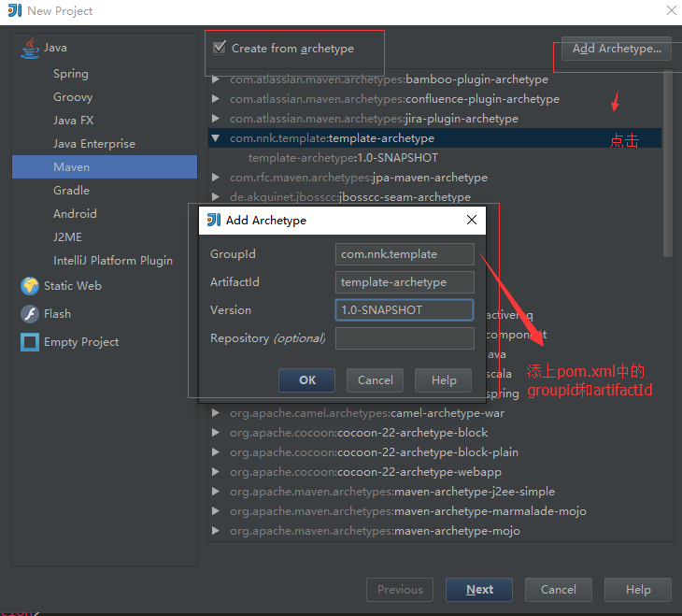Select cocoon-22-archetype-block-plain row text
Image resolution: width=682 pixels, height=616 pixels.
[374, 451]
